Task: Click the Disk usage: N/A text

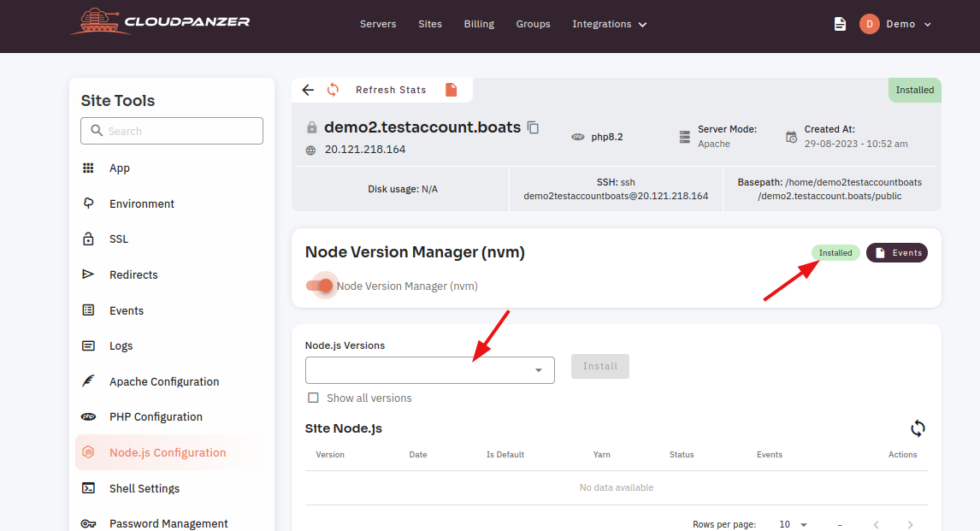Action: click(403, 189)
